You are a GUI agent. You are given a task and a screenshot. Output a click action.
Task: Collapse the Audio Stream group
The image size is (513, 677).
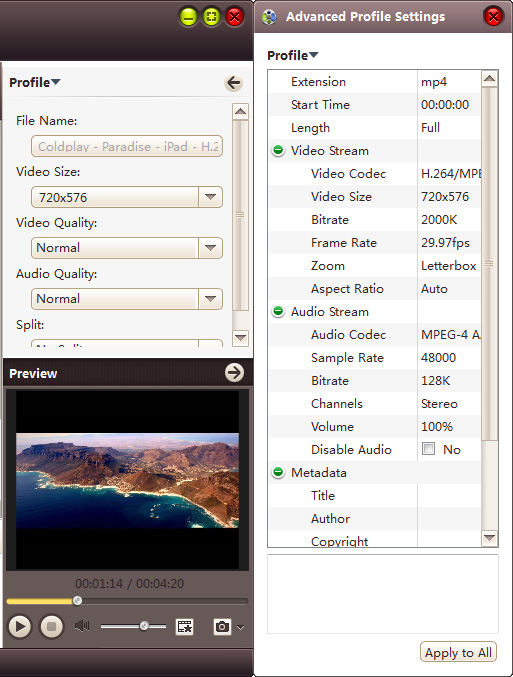[x=279, y=311]
